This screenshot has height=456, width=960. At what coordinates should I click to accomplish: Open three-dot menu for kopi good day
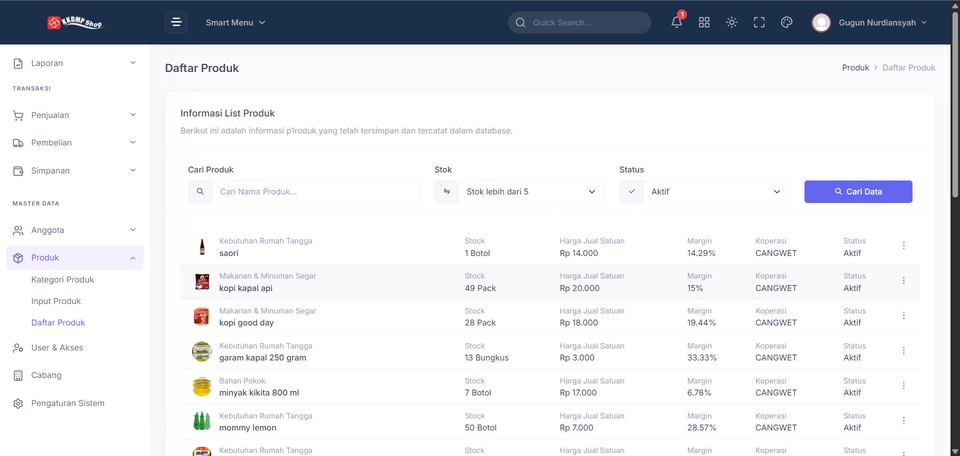pos(903,315)
